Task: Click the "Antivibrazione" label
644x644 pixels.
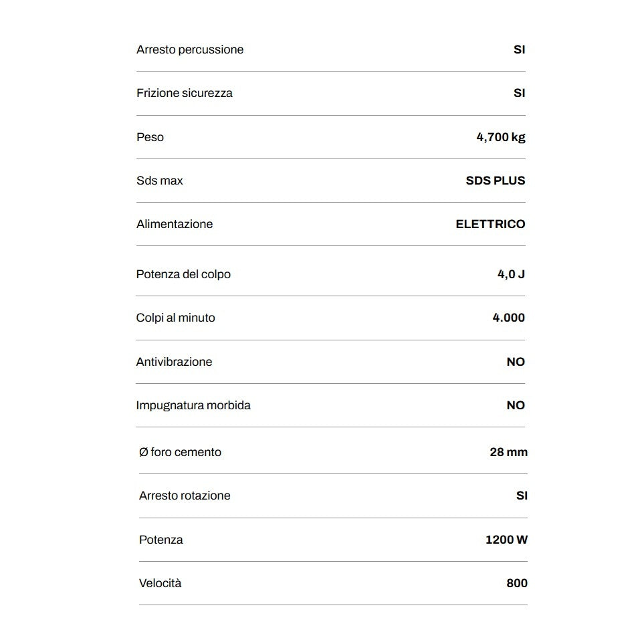Action: [174, 362]
